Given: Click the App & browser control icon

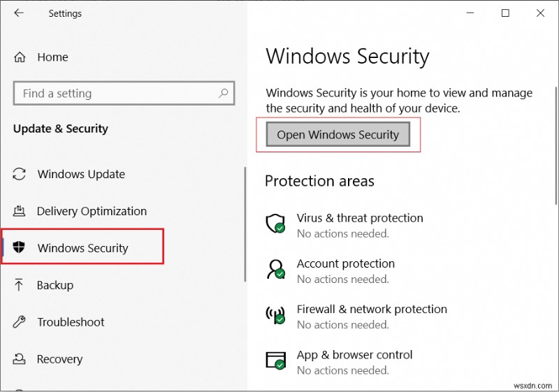Looking at the screenshot, I should 275,361.
